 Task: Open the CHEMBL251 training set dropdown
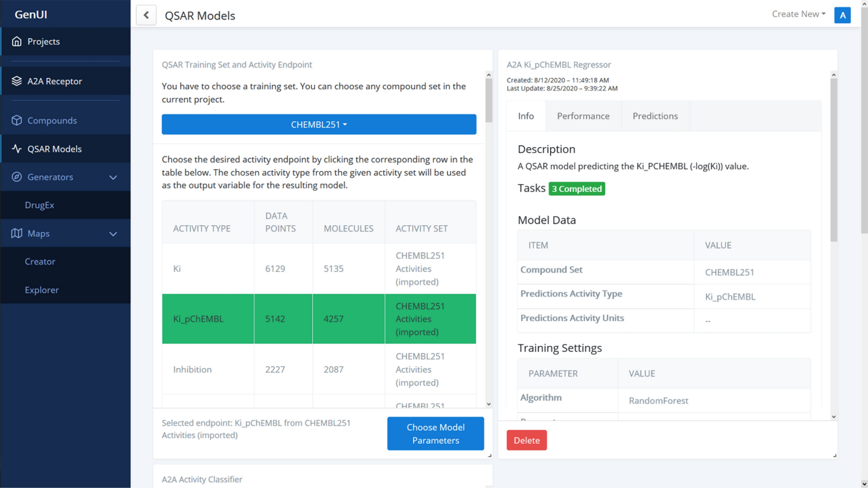(319, 124)
